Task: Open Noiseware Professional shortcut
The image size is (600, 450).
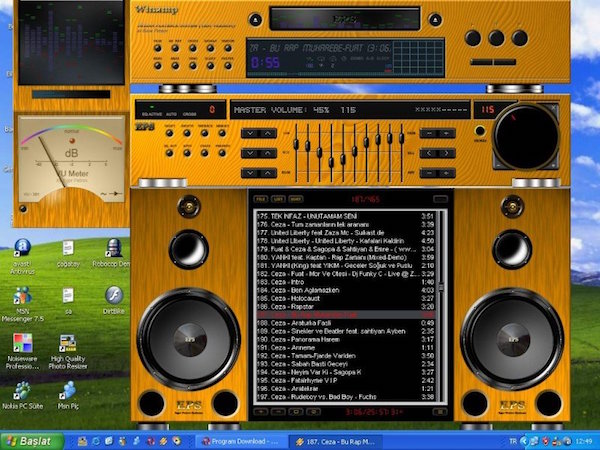Action: (23, 351)
